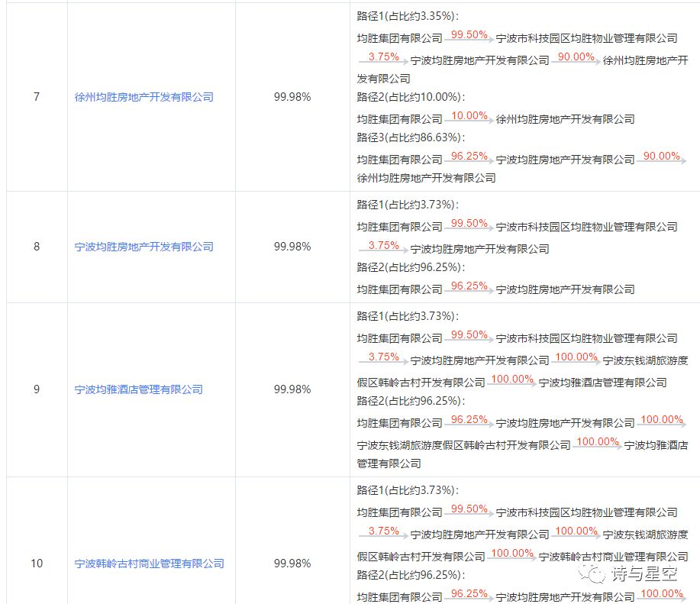Select row number 7 cell
Image resolution: width=700 pixels, height=604 pixels.
click(37, 97)
